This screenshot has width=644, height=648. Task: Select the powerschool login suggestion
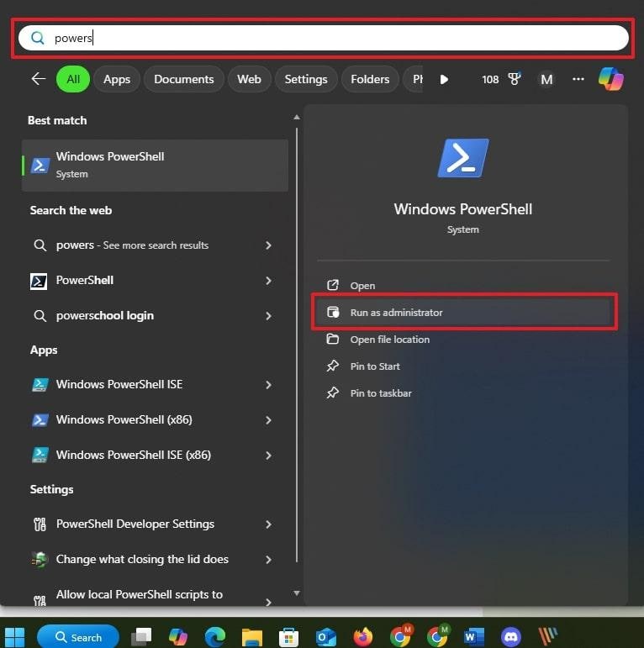105,316
